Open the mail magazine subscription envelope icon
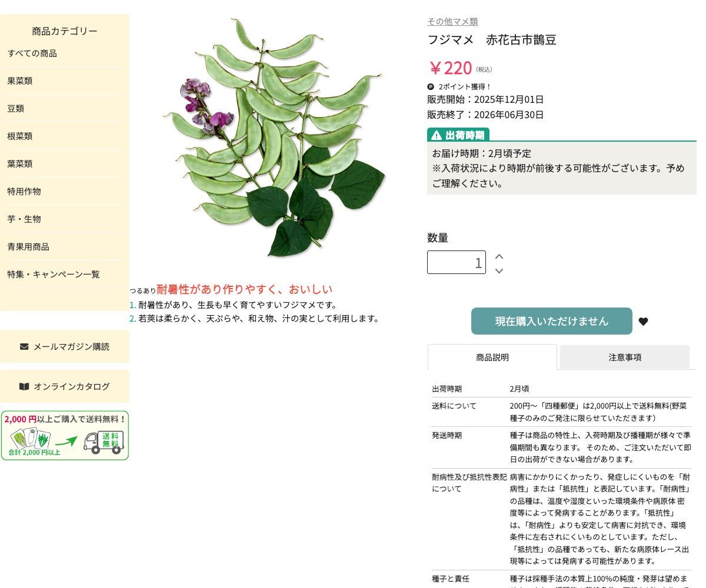Image resolution: width=706 pixels, height=588 pixels. pos(24,346)
